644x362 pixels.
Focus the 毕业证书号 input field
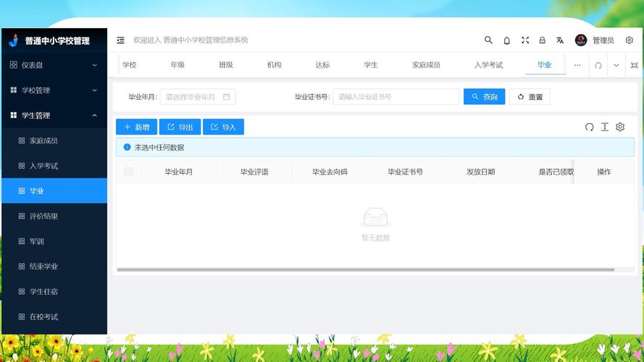(x=396, y=97)
